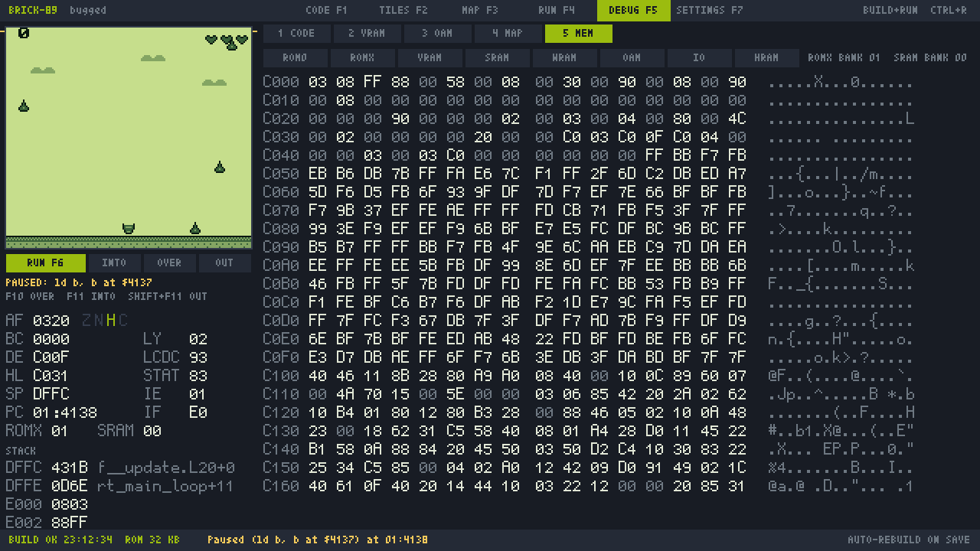Show the 2 VRAM debug subtab
This screenshot has width=980, height=551.
367,33
